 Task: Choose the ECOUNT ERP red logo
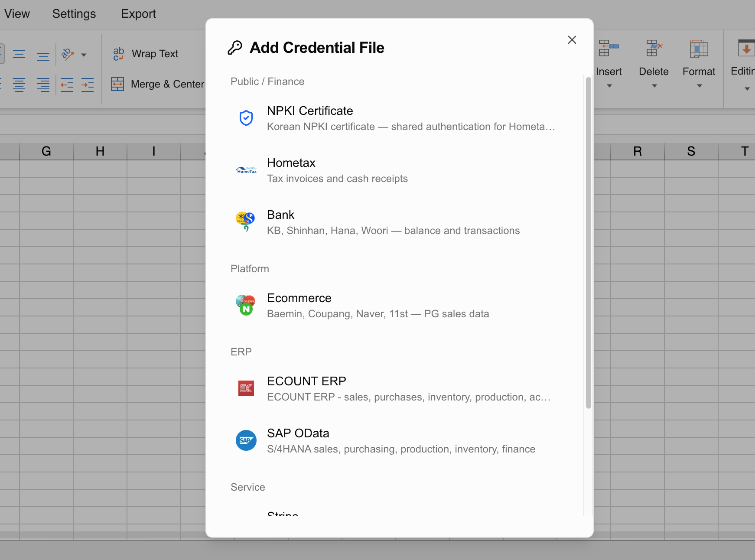pos(246,388)
